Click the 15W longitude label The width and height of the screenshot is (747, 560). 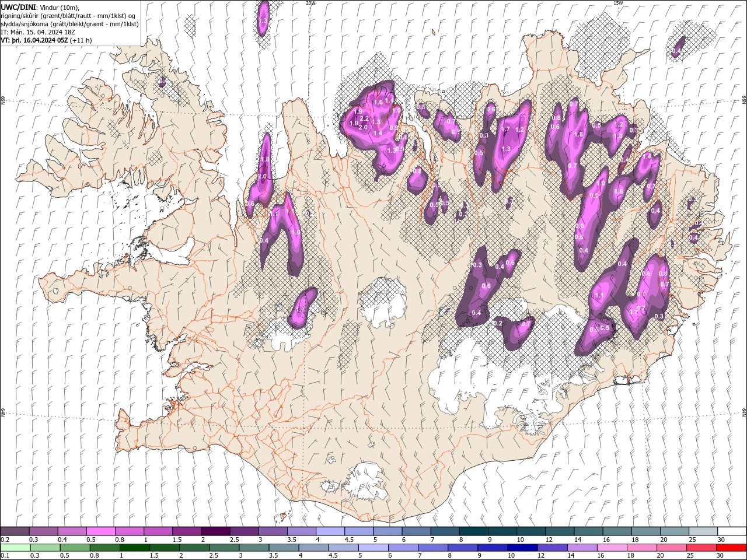tap(618, 3)
